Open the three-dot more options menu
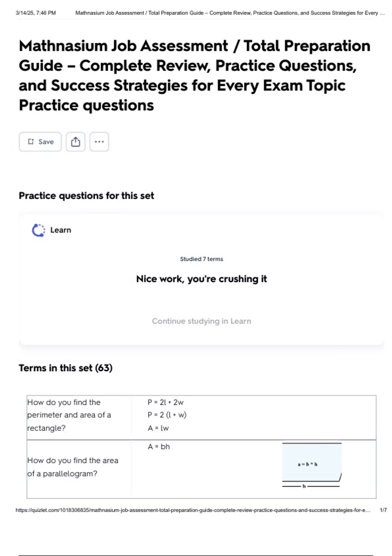Viewport: 392px width, 556px height. (99, 142)
